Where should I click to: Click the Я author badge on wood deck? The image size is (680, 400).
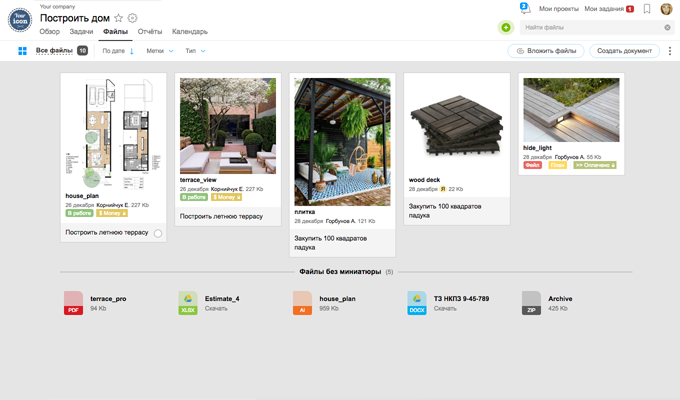coord(443,189)
